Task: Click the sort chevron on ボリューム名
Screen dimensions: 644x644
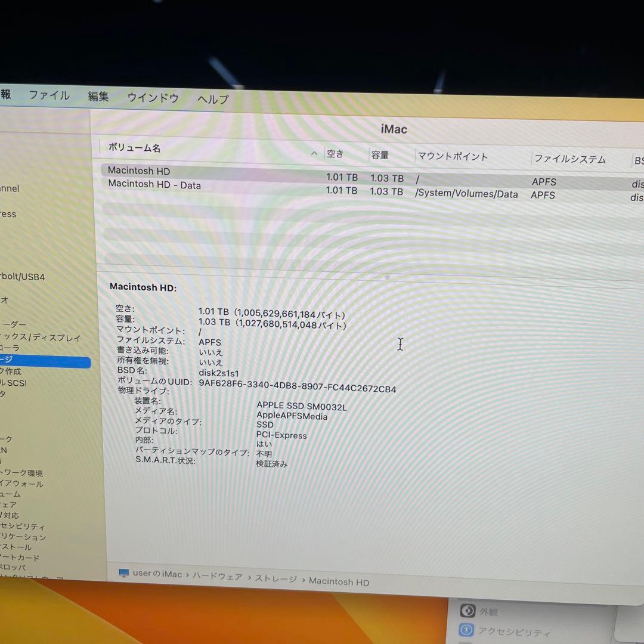Action: (314, 153)
